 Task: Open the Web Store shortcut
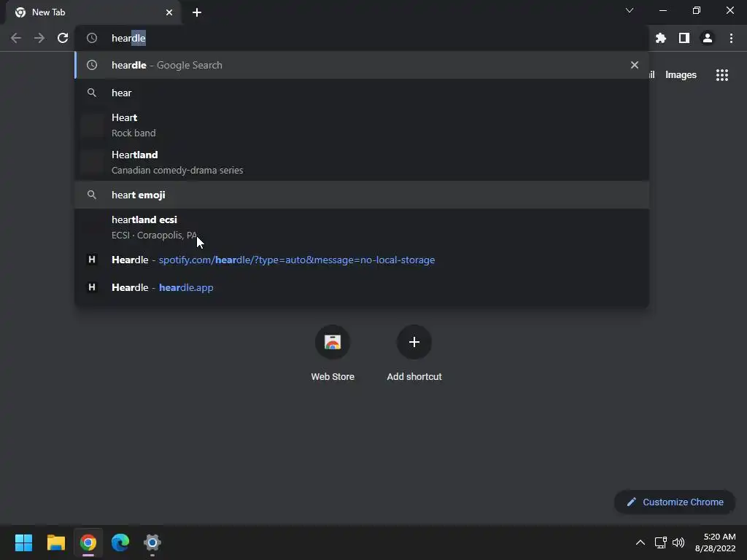[333, 353]
